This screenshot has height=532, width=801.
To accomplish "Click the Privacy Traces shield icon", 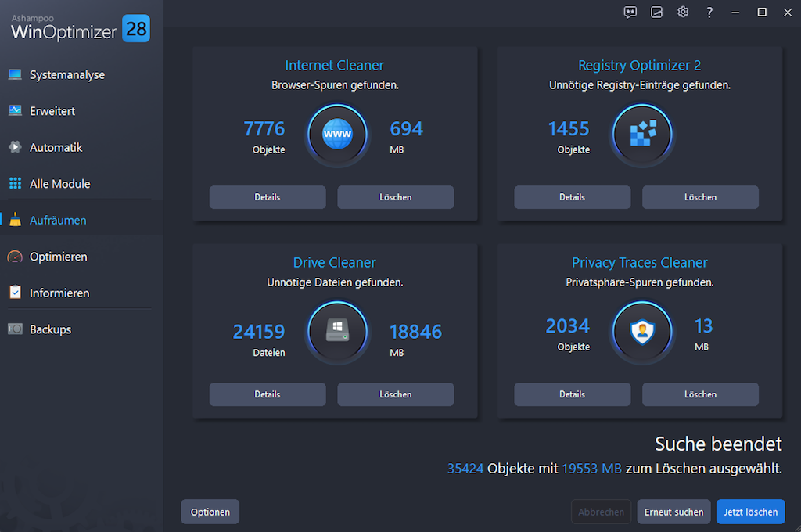I will point(642,332).
